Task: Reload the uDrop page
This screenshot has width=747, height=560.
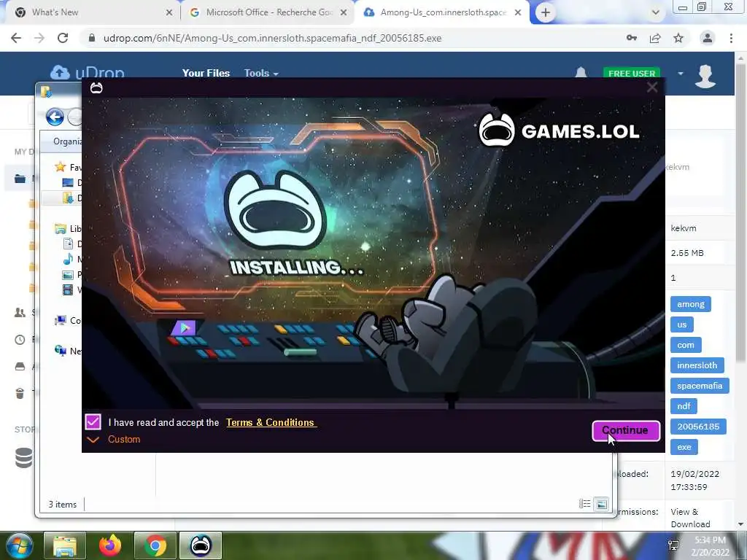Action: [63, 38]
